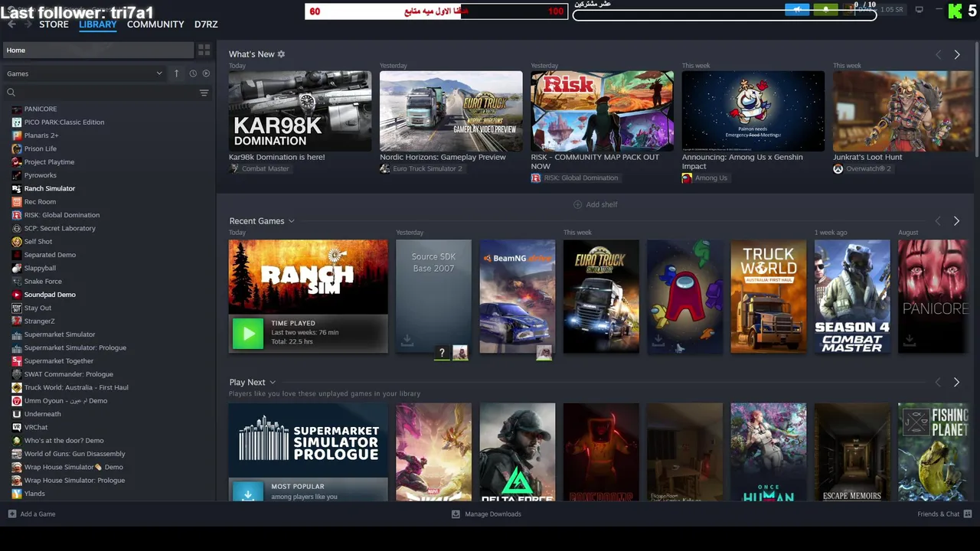This screenshot has height=551, width=980.
Task: Click the Among Us icon under news
Action: pos(687,178)
